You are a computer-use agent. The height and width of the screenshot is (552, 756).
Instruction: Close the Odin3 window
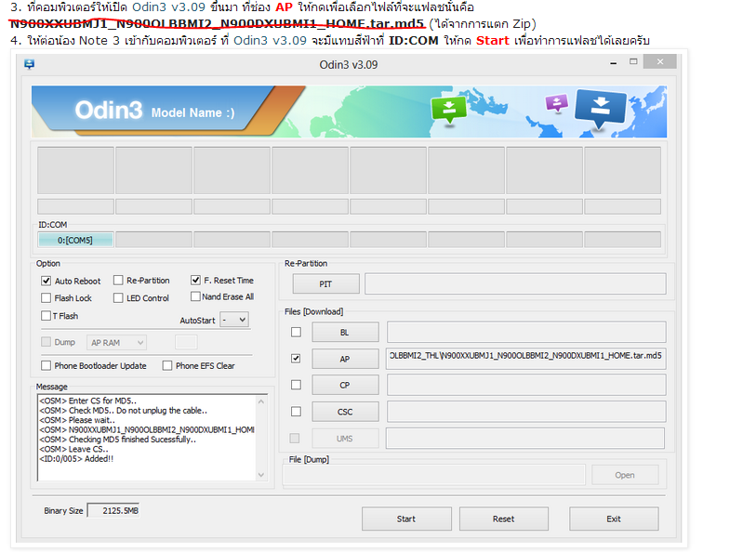pos(659,61)
